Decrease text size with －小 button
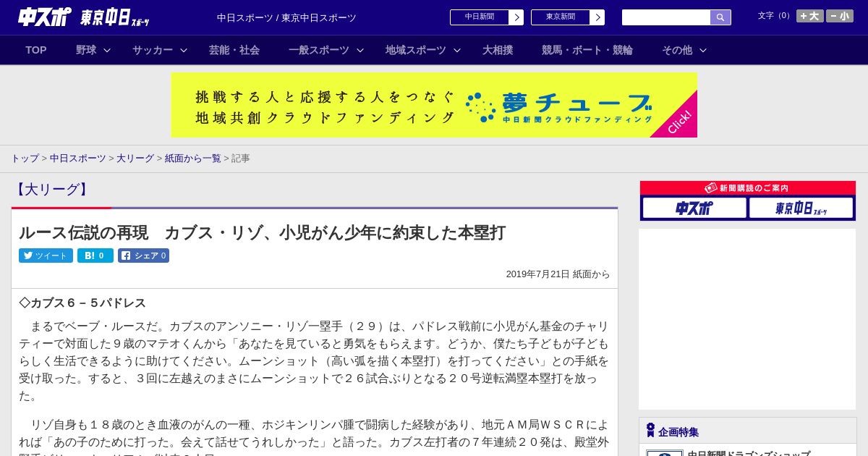This screenshot has height=456, width=868. (x=840, y=16)
